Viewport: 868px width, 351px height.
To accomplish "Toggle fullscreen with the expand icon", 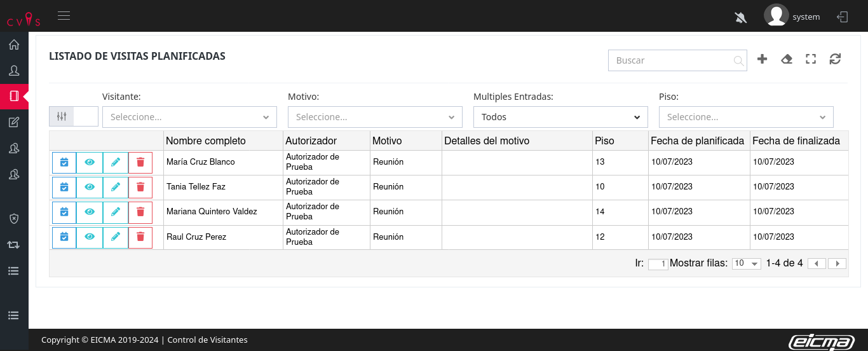I will click(810, 59).
